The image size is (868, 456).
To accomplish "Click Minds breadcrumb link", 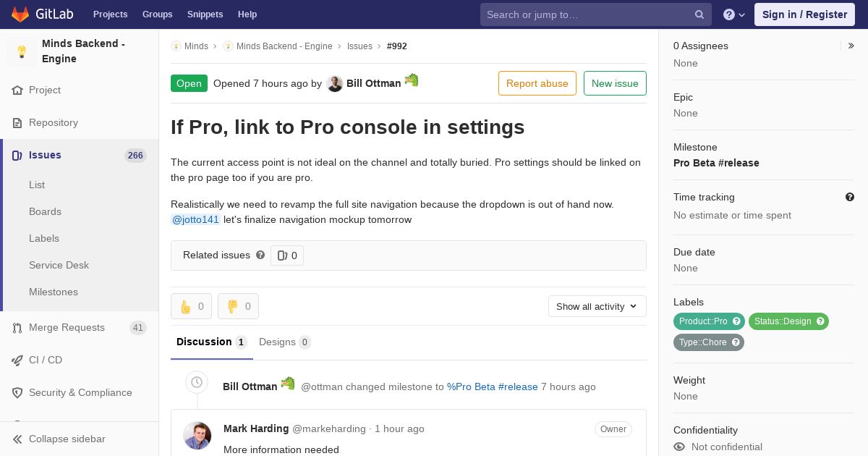I will click(x=196, y=46).
